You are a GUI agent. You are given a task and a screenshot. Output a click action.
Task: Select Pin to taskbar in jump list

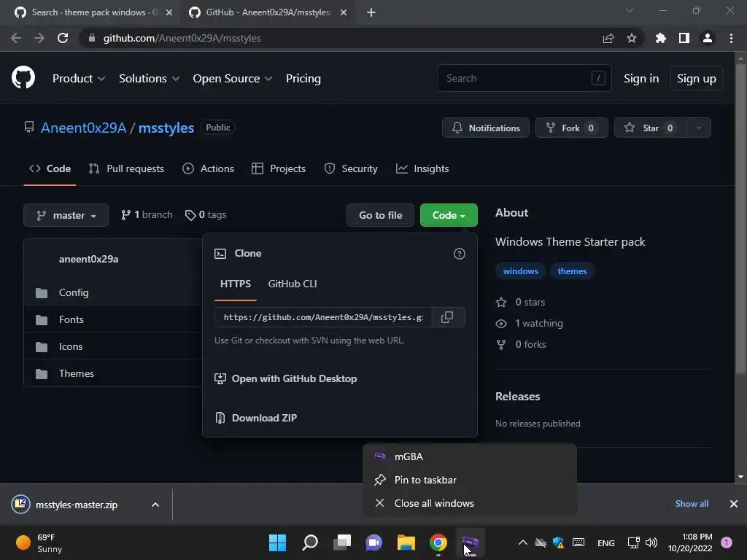tap(470, 480)
